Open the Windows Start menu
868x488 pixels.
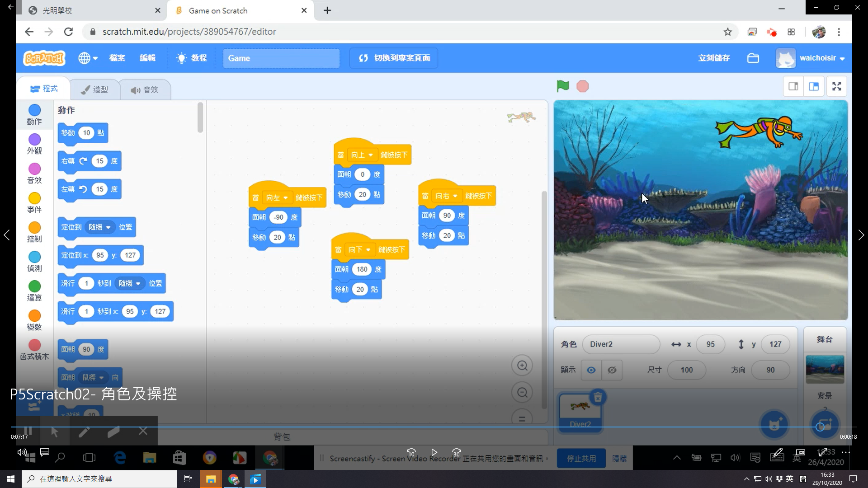[11, 479]
